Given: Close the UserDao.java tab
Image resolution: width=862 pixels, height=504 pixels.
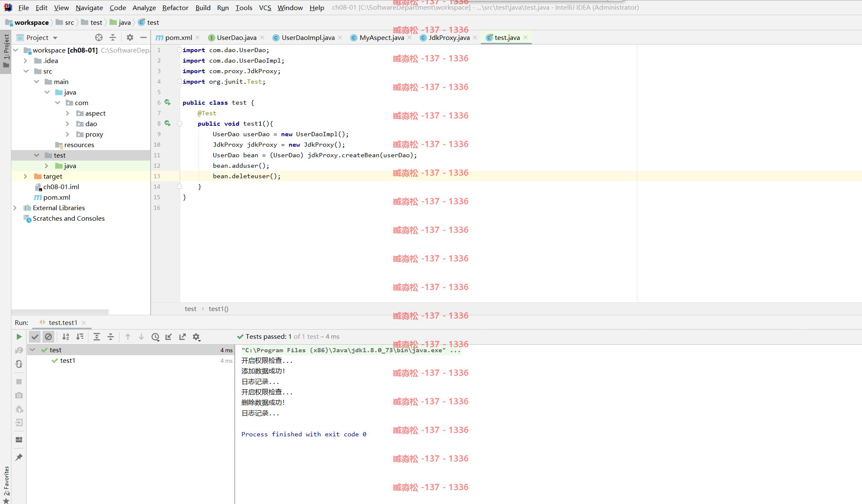Looking at the screenshot, I should point(262,37).
